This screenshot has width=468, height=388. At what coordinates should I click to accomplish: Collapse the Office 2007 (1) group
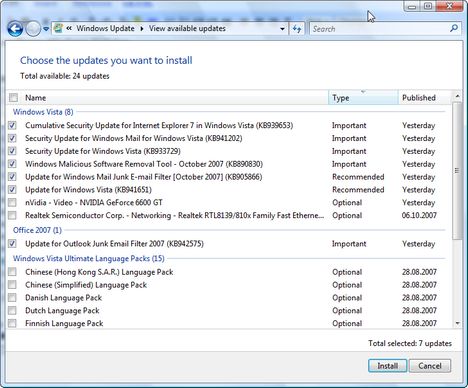point(37,230)
